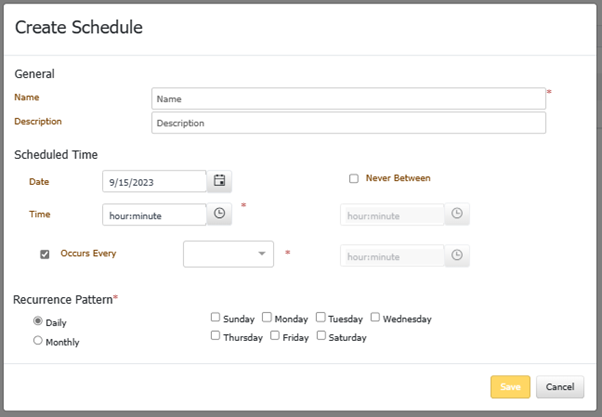
Task: Click the Save button
Action: point(510,387)
